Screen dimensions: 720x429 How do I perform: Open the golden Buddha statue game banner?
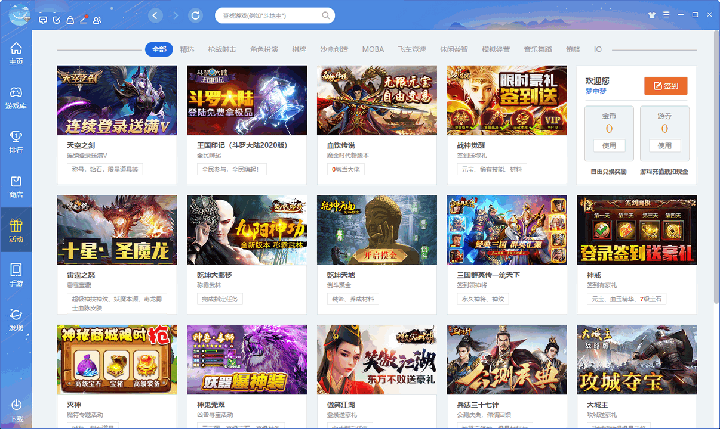click(x=377, y=230)
